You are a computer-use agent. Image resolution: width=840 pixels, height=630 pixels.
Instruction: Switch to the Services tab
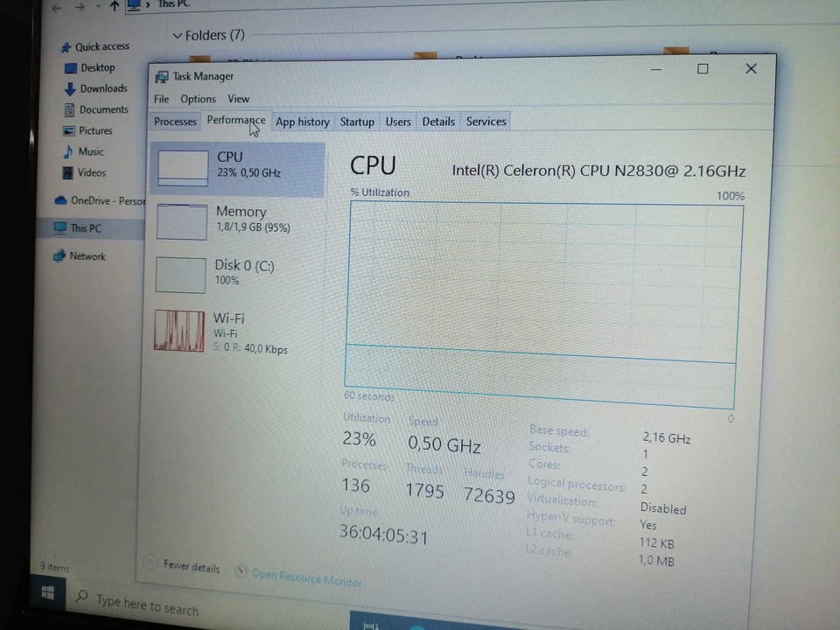486,122
